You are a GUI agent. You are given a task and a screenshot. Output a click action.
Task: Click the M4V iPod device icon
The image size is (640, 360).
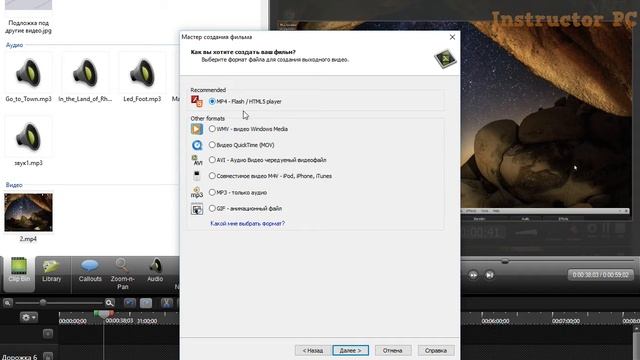tap(197, 176)
